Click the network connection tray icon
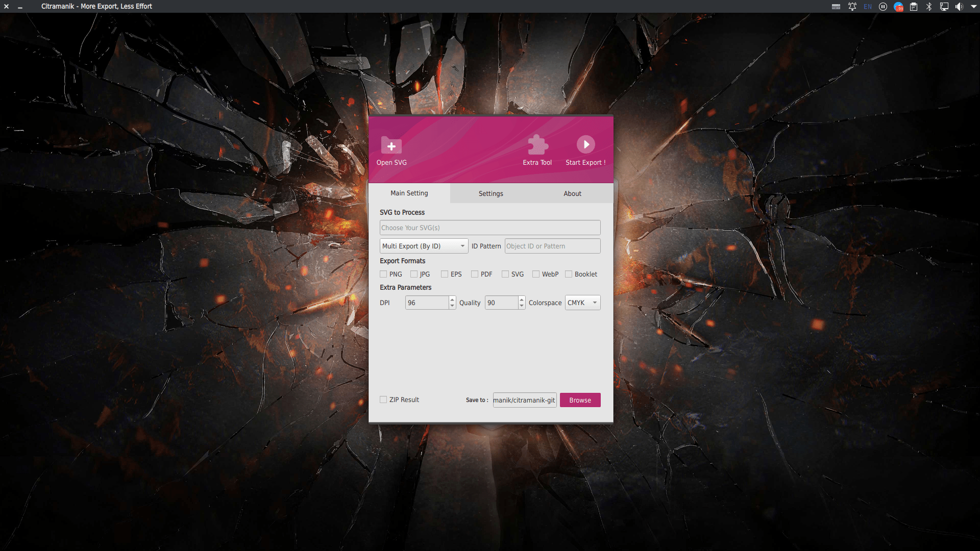 [x=944, y=7]
